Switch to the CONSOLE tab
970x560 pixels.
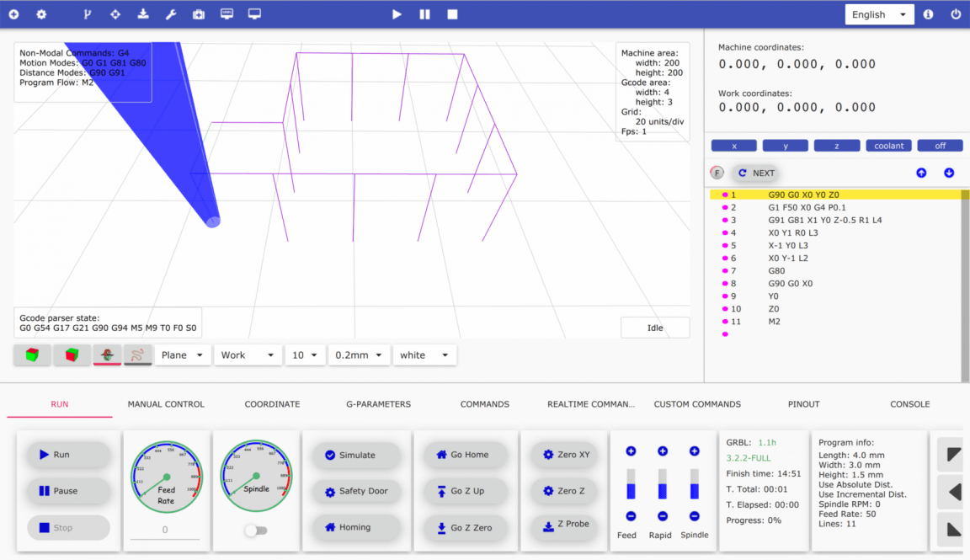click(909, 404)
